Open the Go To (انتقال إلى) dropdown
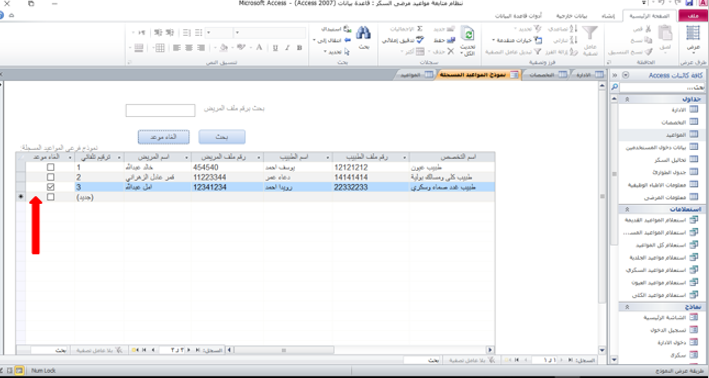709x378 pixels. tap(332, 40)
